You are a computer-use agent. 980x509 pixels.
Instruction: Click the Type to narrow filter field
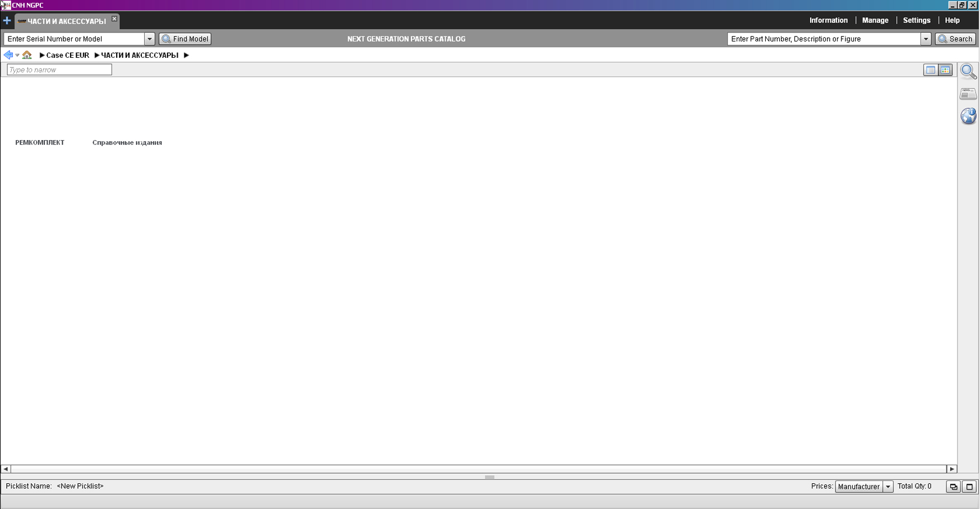(59, 70)
